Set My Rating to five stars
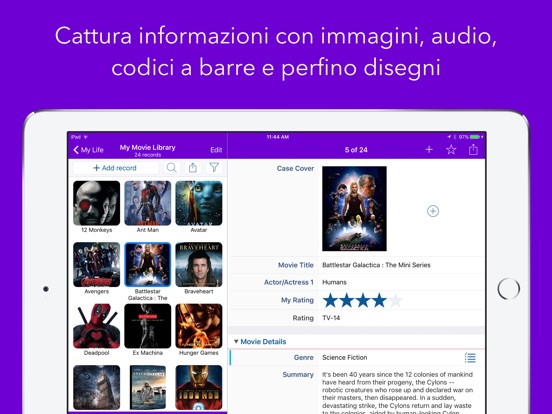Screen dimensions: 552x414 click(x=396, y=300)
